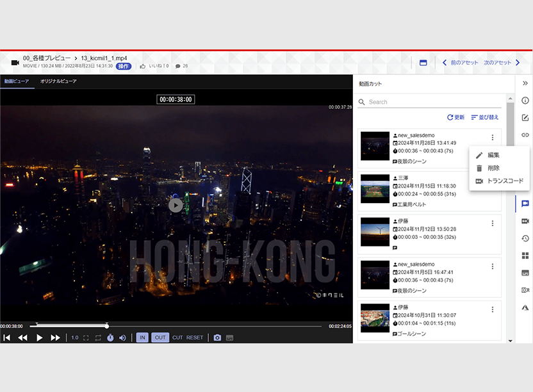Screen dimensions: 533x392
Task: Click the center play overlay button
Action: [x=176, y=206]
